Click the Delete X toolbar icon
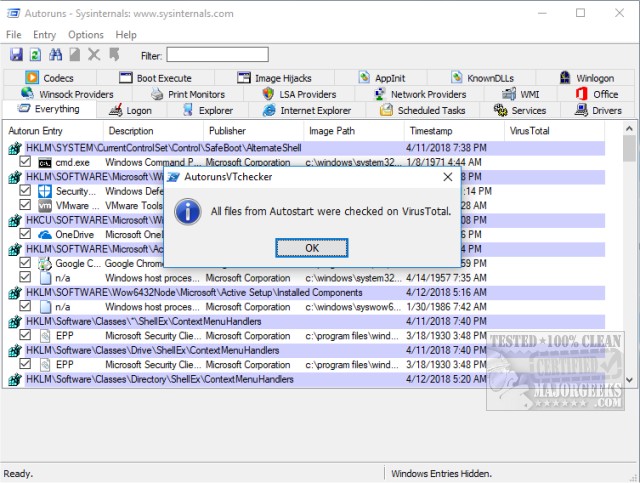 pyautogui.click(x=94, y=55)
